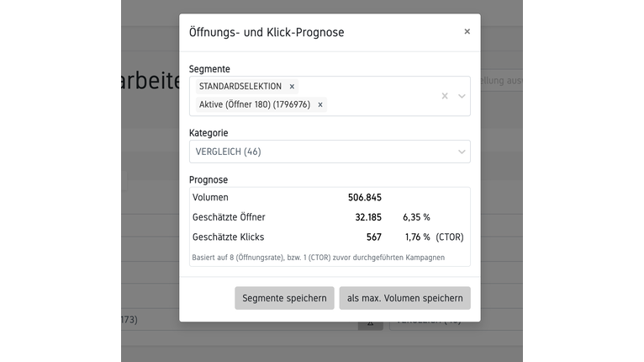
Task: Click the warning icon button behind dialog
Action: (370, 322)
